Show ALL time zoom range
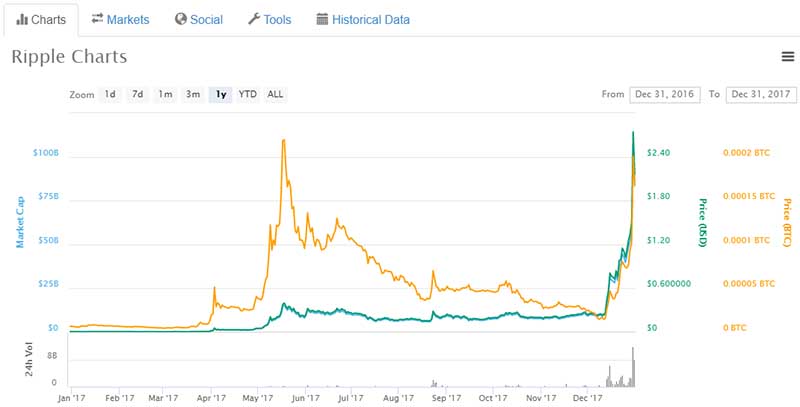Viewport: 800px width, 407px height. [275, 95]
